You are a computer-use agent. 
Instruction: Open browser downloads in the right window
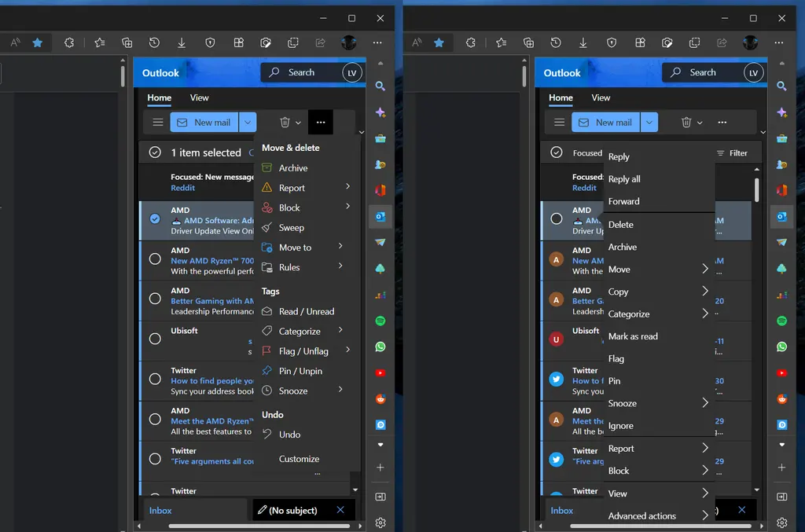click(x=583, y=43)
